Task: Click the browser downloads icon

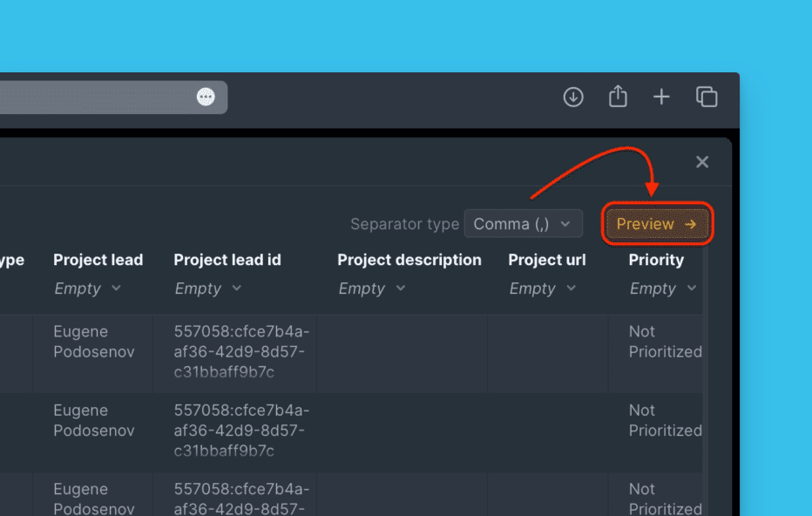Action: (573, 97)
